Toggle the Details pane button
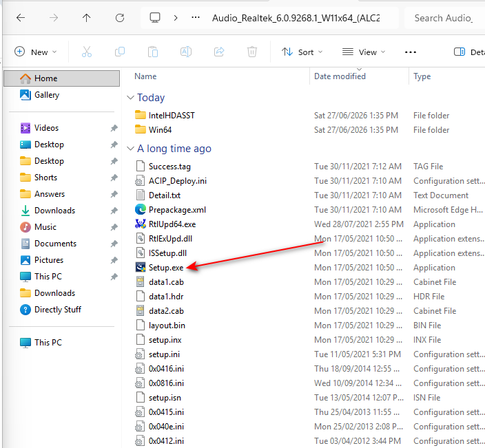Screen dimensions: 485x448 click(x=469, y=52)
